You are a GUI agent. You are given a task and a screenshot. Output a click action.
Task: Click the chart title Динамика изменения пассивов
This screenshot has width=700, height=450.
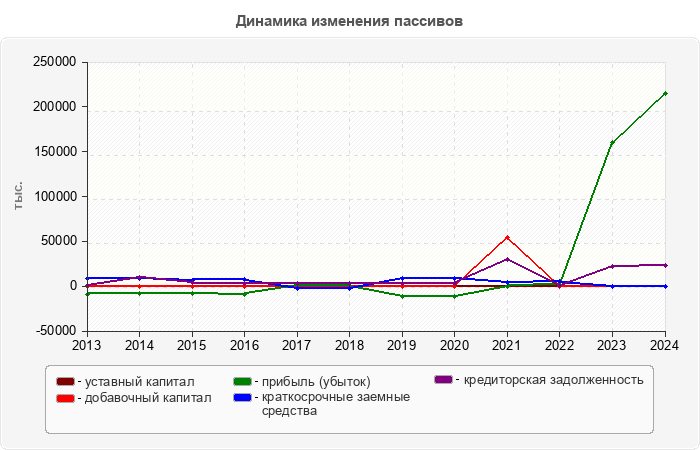[x=350, y=20]
